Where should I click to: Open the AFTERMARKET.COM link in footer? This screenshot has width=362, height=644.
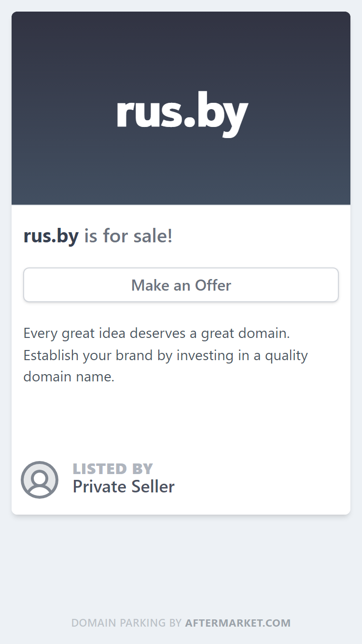click(238, 623)
